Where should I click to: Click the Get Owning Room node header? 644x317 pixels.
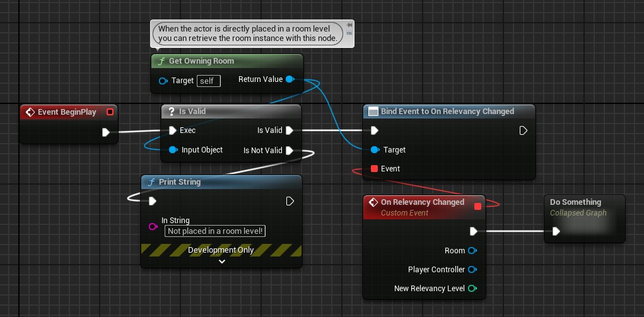tap(227, 61)
